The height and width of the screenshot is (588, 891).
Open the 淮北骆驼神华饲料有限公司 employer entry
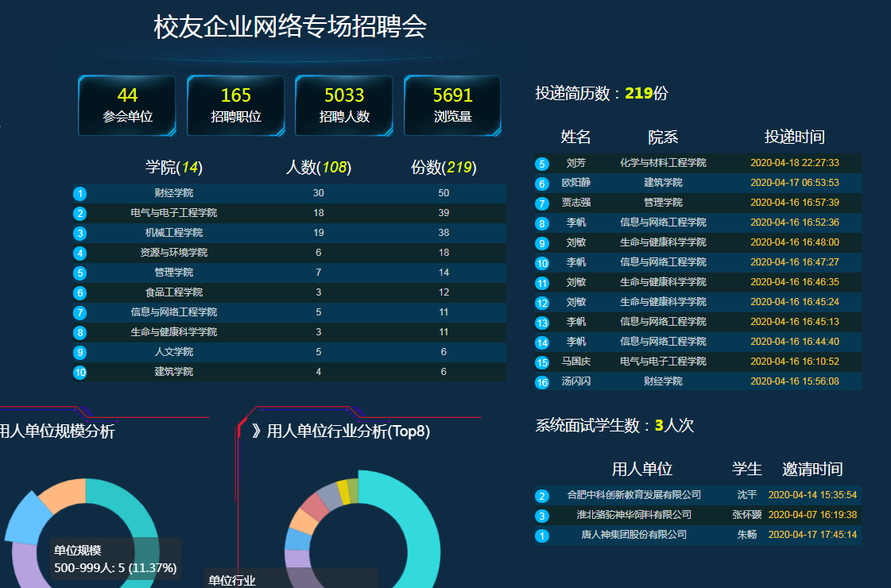tap(633, 515)
